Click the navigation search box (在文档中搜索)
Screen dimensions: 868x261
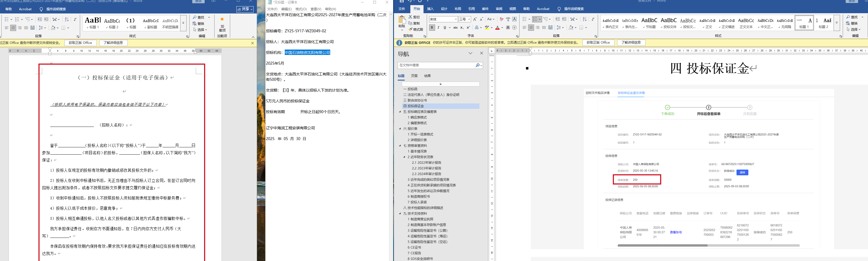[437, 65]
